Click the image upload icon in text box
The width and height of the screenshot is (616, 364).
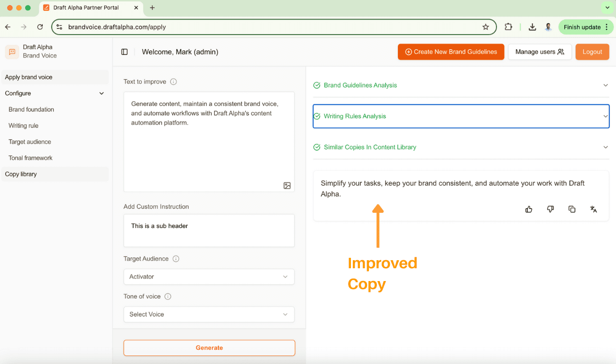(287, 186)
